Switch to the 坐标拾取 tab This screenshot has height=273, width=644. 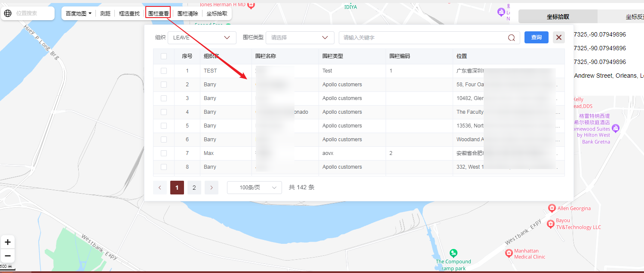point(558,17)
